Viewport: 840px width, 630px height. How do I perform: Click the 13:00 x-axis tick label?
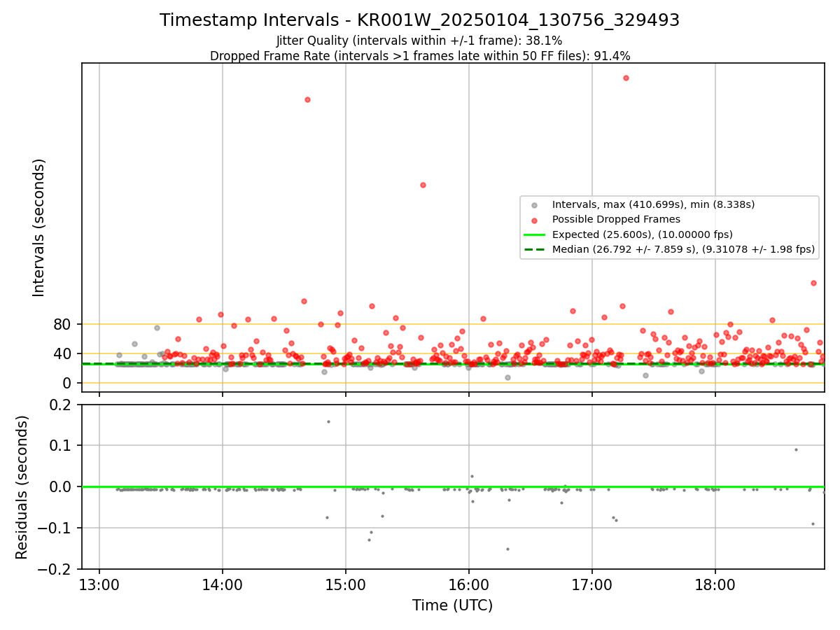(x=99, y=584)
